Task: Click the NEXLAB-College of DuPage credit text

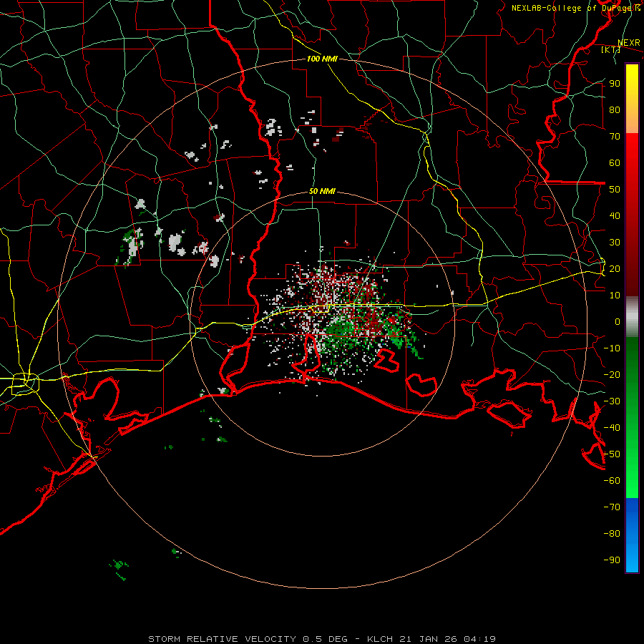Action: 576,8
